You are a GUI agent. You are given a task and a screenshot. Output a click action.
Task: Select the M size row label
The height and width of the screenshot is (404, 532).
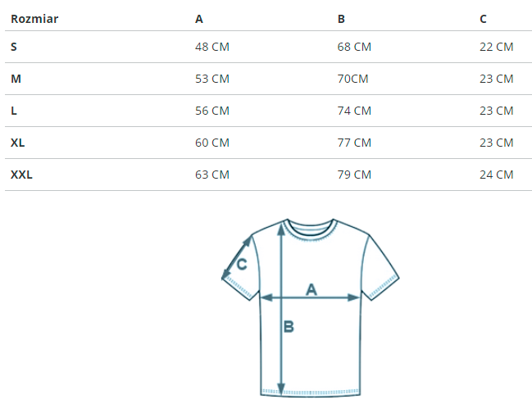16,79
